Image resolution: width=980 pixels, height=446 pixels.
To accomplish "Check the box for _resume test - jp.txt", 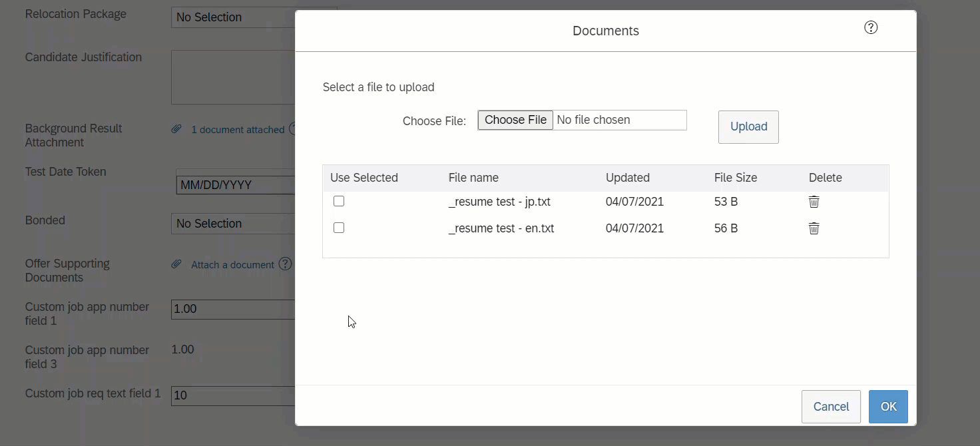I will click(x=339, y=201).
